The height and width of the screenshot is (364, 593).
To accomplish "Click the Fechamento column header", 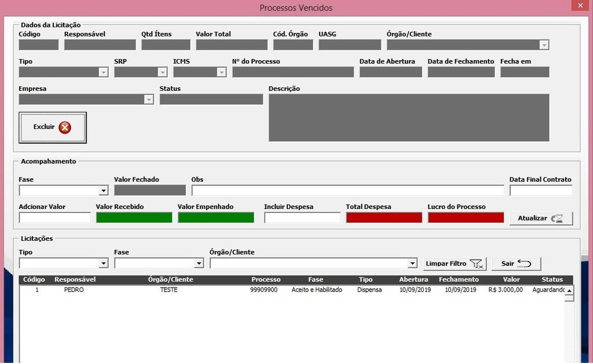I will coord(459,280).
